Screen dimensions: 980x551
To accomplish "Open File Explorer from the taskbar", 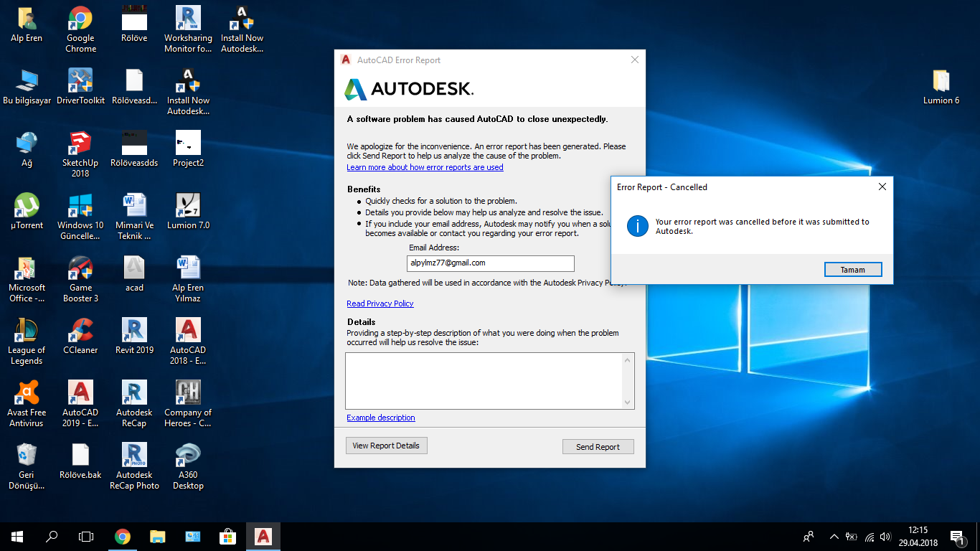I will click(x=157, y=537).
